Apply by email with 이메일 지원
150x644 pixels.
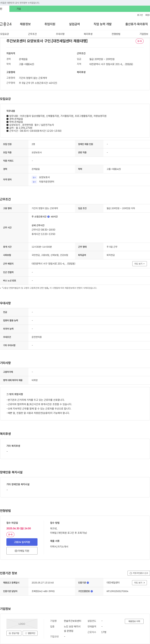tap(22, 551)
